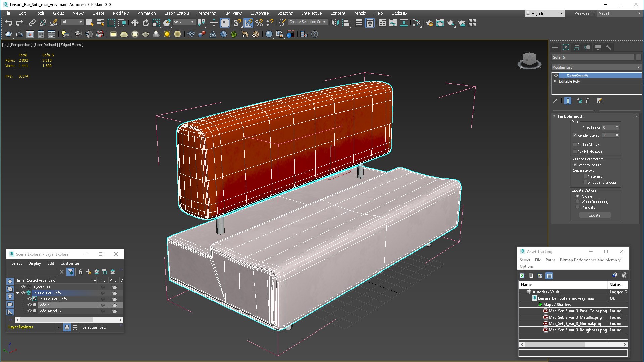This screenshot has width=644, height=362.
Task: Click the lock icon in Scene Explorer
Action: pyautogui.click(x=80, y=272)
